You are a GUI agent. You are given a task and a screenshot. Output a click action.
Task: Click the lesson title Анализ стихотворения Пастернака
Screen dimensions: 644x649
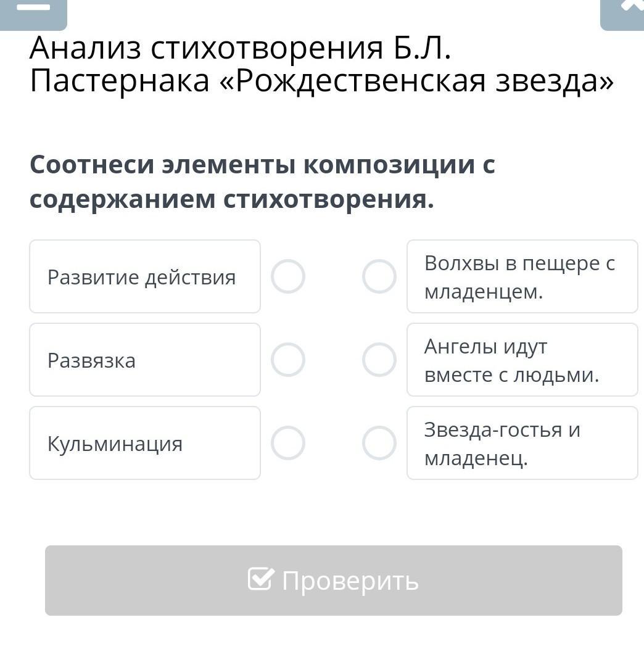pos(321,64)
